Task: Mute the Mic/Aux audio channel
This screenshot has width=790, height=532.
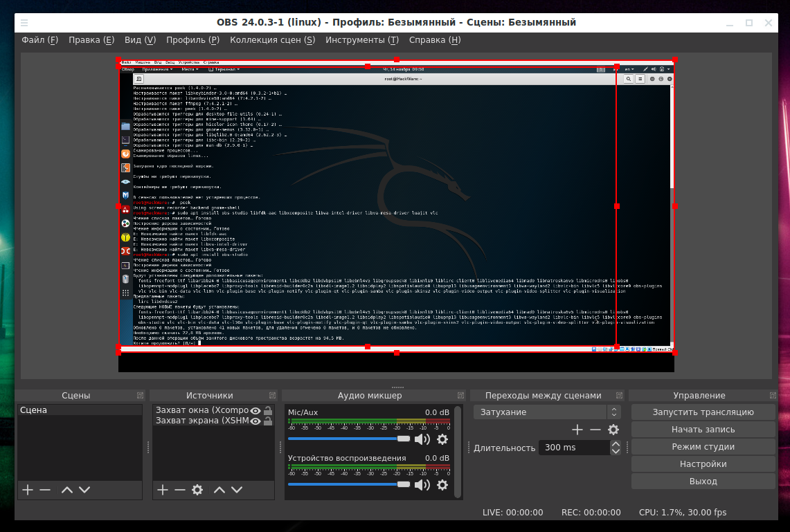Action: tap(422, 439)
